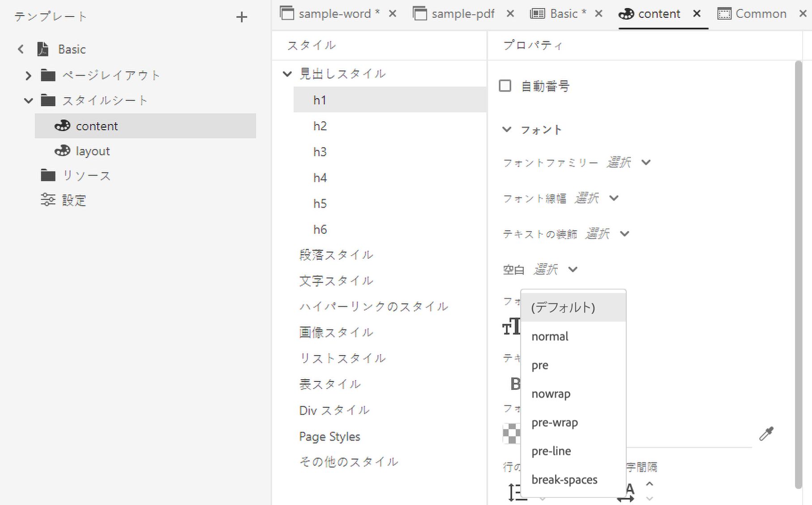Open 表スタイル category
This screenshot has width=812, height=505.
[x=329, y=385]
